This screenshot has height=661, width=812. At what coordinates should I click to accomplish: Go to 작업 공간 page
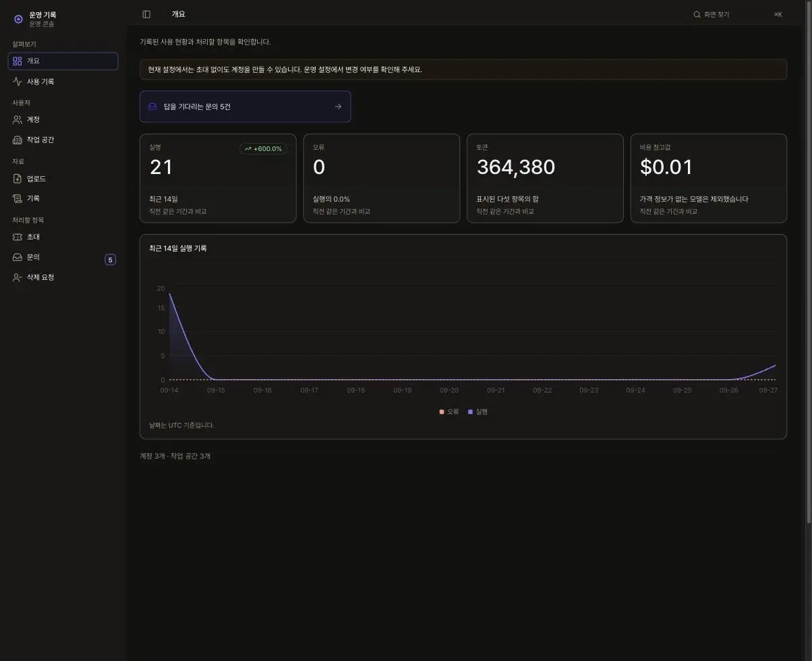pyautogui.click(x=63, y=140)
